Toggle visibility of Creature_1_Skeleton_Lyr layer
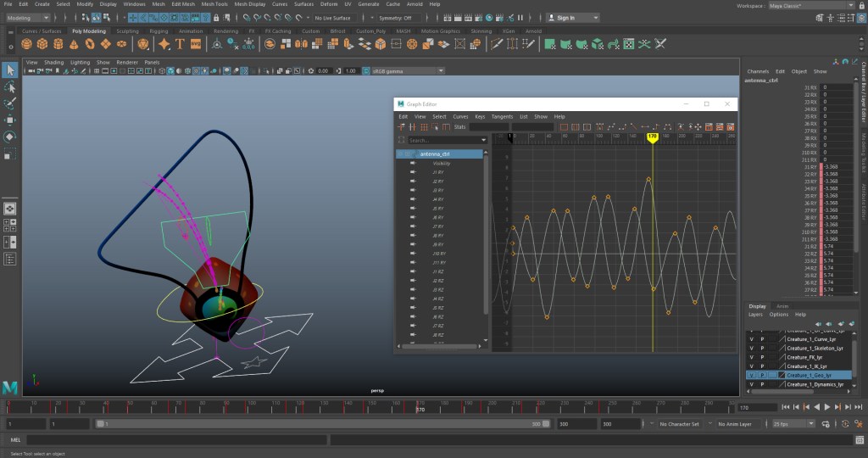The image size is (868, 458). (751, 348)
